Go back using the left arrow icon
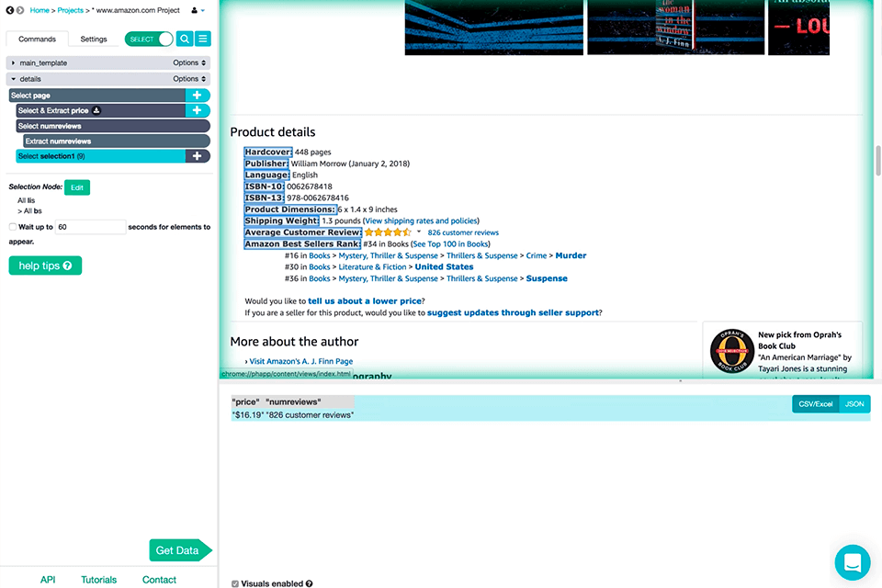The width and height of the screenshot is (882, 588). click(9, 10)
